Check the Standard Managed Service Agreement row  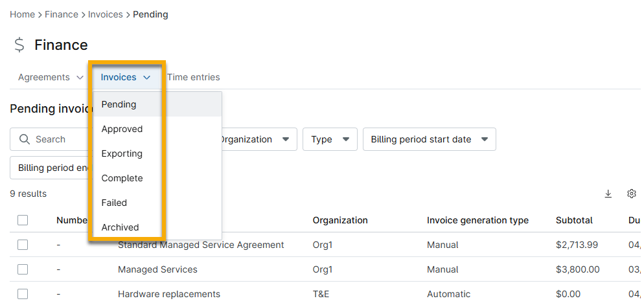pyautogui.click(x=23, y=245)
